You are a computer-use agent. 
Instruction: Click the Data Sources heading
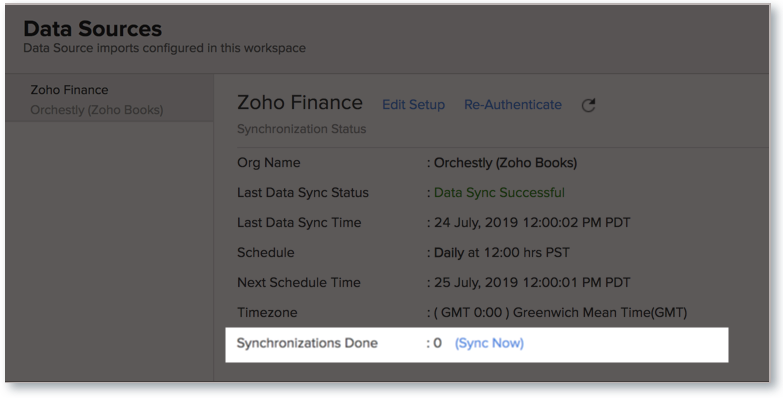point(93,28)
